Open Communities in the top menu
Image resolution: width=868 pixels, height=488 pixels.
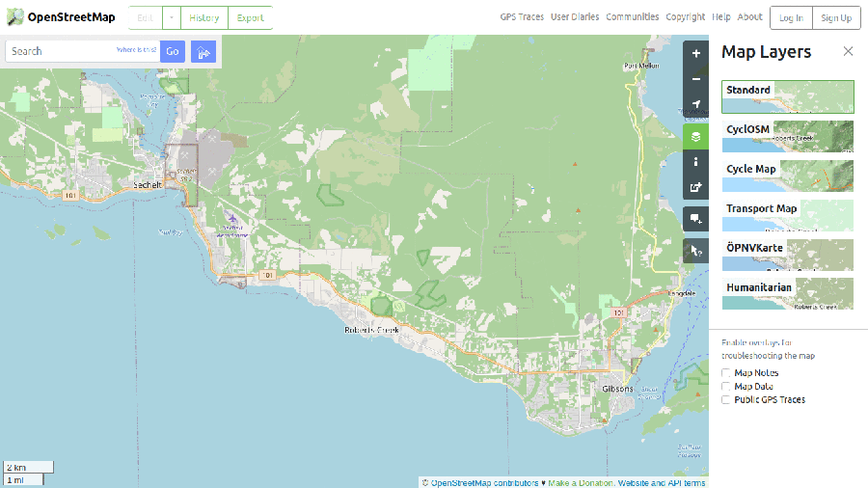(632, 16)
